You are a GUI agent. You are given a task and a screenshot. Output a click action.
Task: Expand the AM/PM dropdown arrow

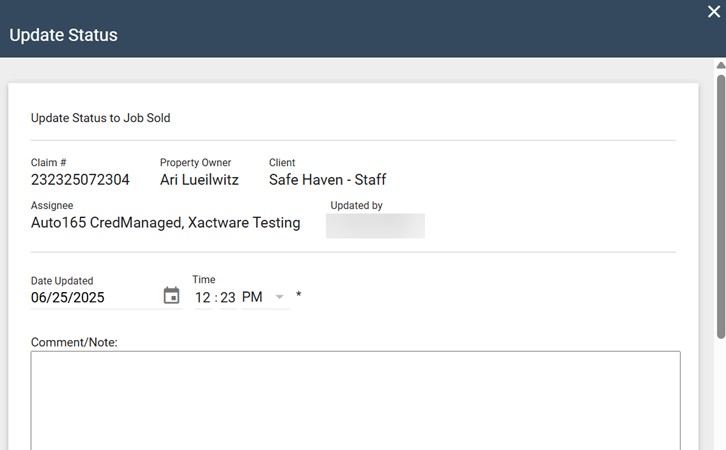[280, 297]
